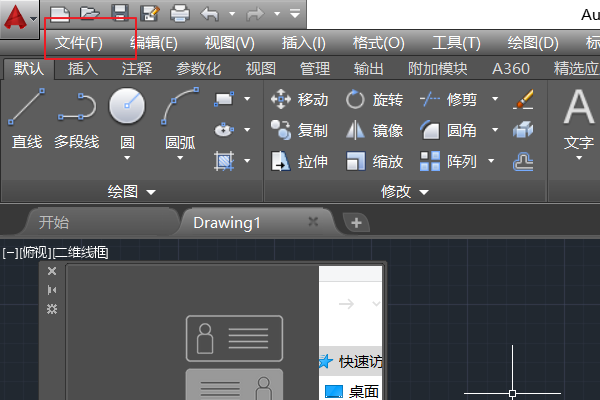Viewport: 600px width, 400px height.
Task: Expand the 绘图 panel flyout
Action: [132, 191]
